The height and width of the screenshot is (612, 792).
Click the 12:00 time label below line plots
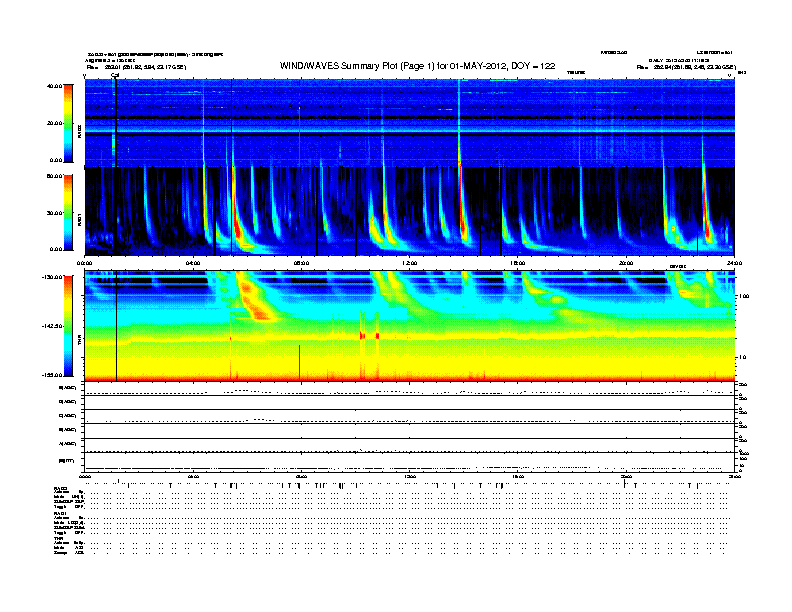410,476
